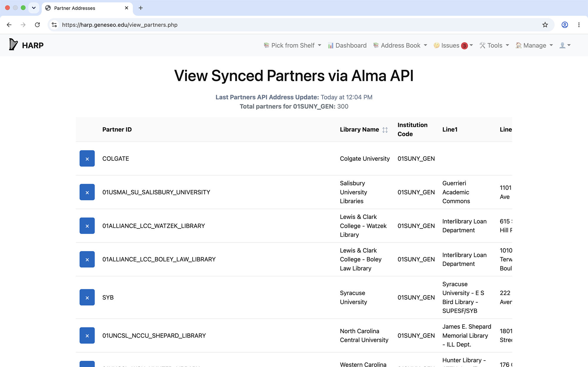Open the Chrome profile menu
The image size is (588, 367).
[565, 25]
